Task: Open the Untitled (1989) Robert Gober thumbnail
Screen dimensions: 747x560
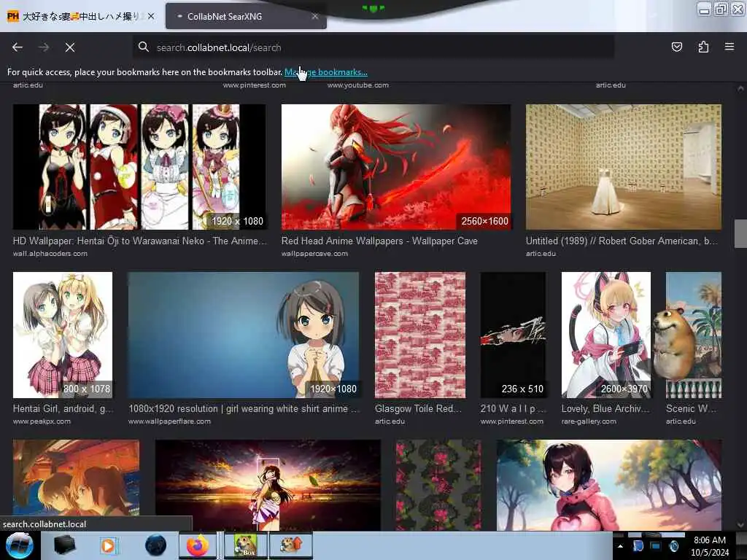Action: click(624, 167)
